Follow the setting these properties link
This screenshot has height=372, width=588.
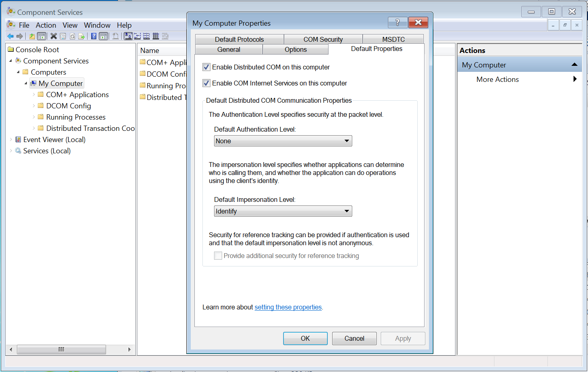click(x=288, y=307)
